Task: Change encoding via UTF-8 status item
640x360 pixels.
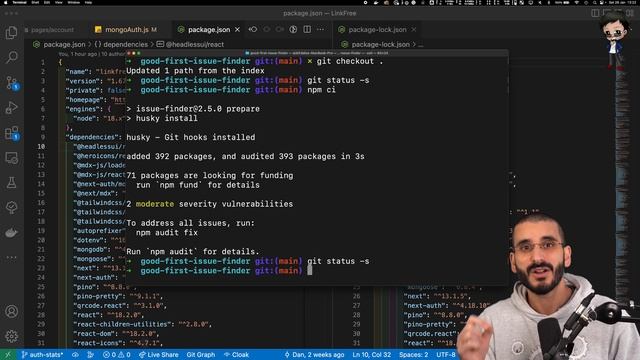Action: 446,355
